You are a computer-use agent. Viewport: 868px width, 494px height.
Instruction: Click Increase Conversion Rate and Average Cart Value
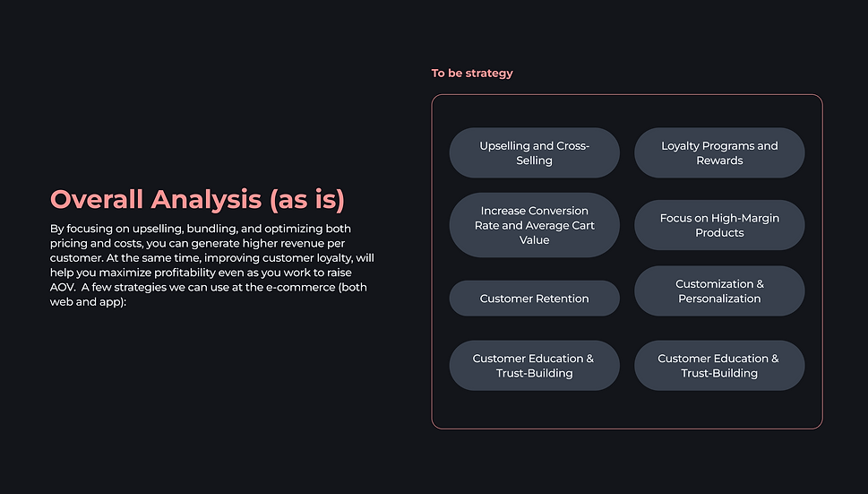point(534,225)
